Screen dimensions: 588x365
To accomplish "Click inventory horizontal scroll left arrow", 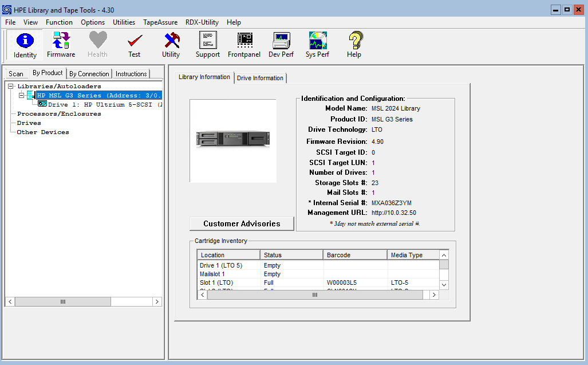I will tap(203, 295).
